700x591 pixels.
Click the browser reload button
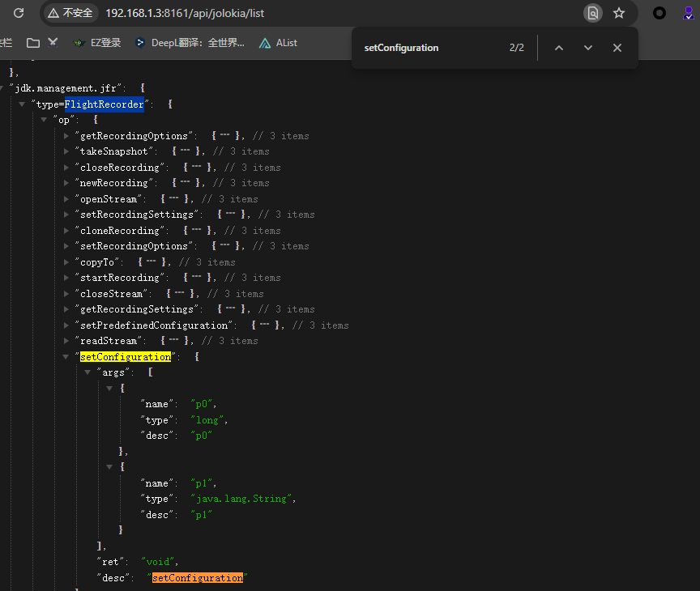pos(19,13)
